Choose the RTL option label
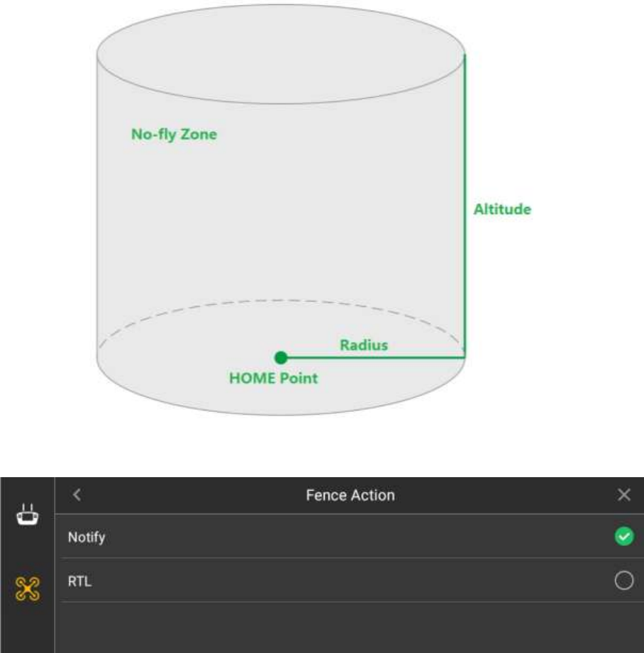 click(80, 581)
